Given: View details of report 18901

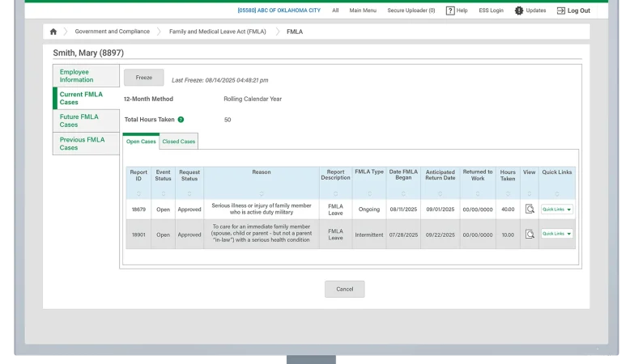Looking at the screenshot, I should pos(530,234).
